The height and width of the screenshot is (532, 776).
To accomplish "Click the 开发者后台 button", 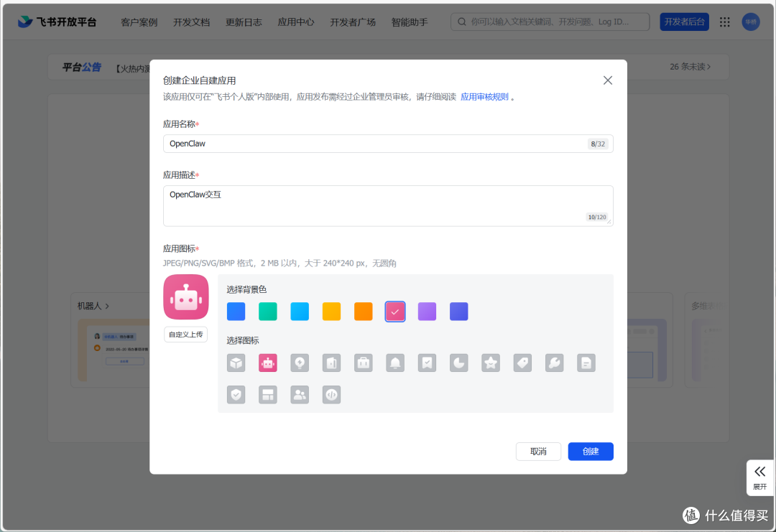I will [684, 22].
